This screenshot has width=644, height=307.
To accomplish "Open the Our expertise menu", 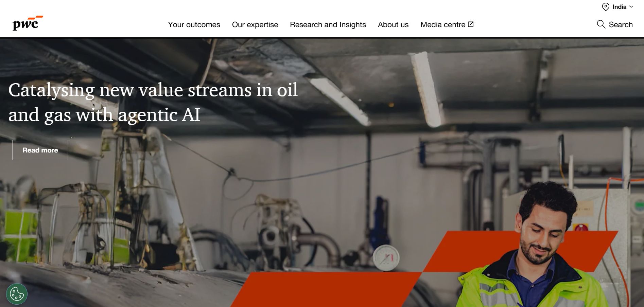I will coord(255,25).
